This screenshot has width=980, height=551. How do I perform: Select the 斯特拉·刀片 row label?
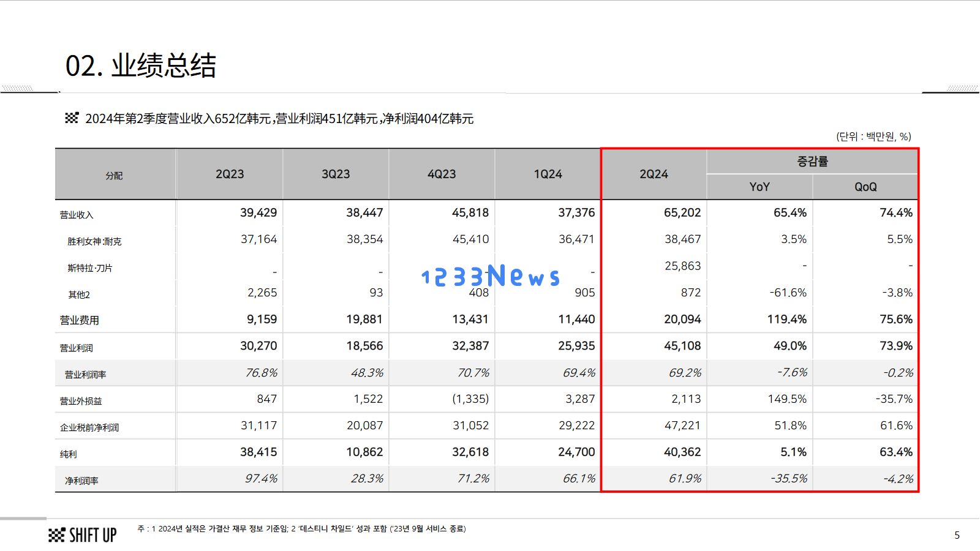(x=90, y=268)
